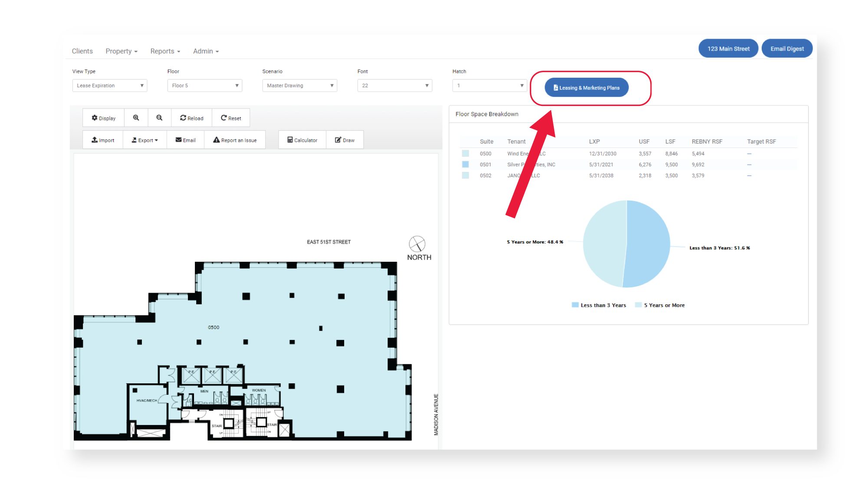Toggle the Less than 3 Years legend
The image size is (868, 484).
click(x=599, y=305)
